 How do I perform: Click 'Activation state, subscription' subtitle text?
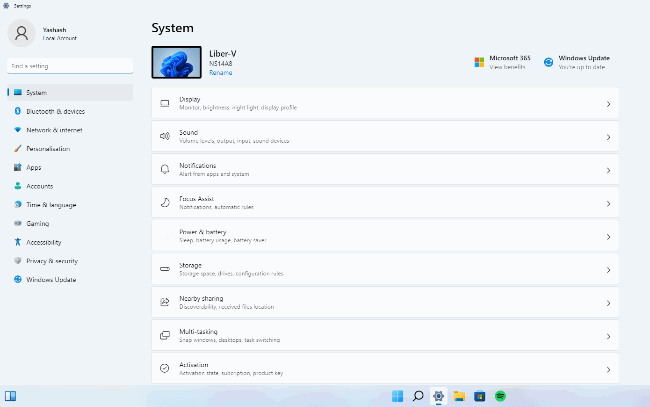[x=231, y=373]
